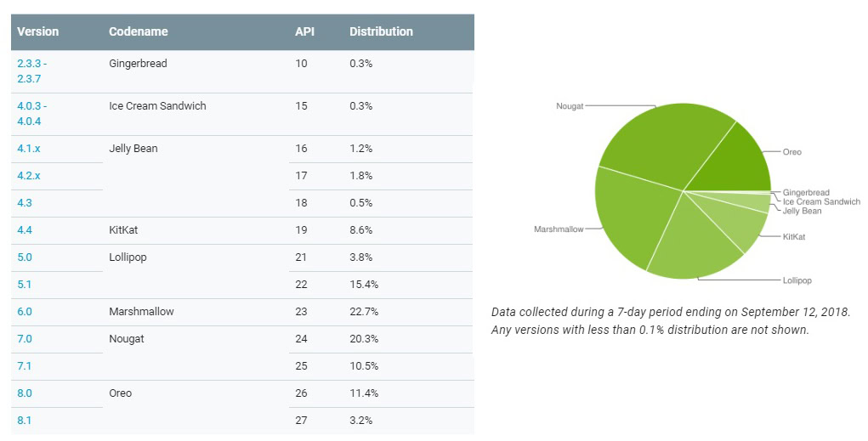
Task: Click the API column header
Action: 304,32
